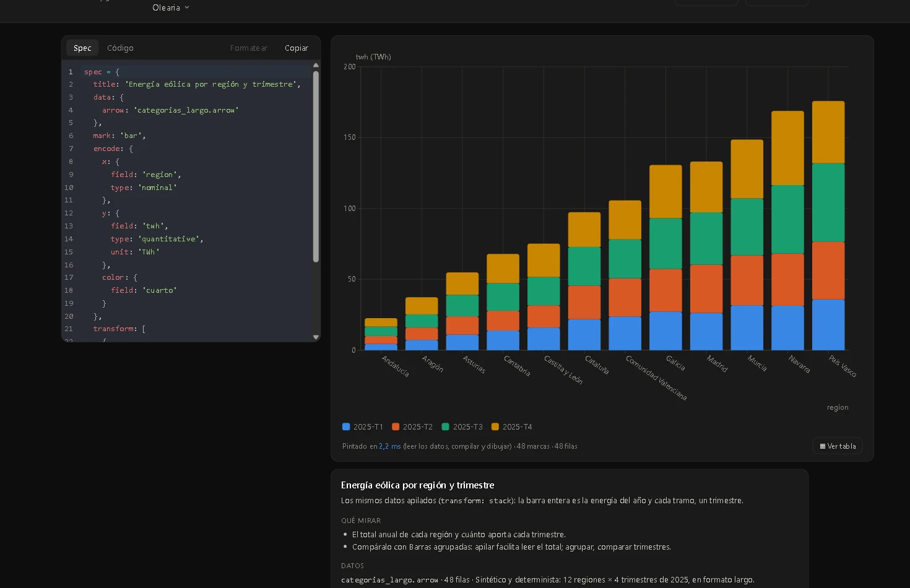Click the Comunidad Valenciana axis label
Viewport: 910px width, 588px height.
[x=656, y=378]
